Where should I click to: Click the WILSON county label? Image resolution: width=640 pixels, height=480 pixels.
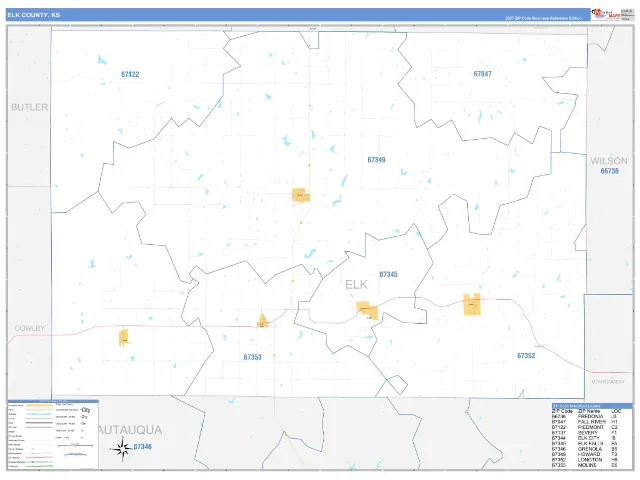pyautogui.click(x=609, y=161)
